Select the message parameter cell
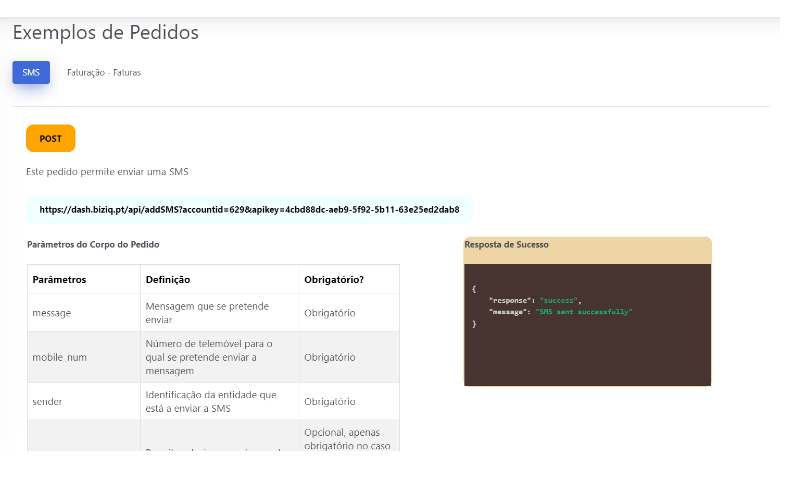The width and height of the screenshot is (800, 479). pyautogui.click(x=52, y=313)
